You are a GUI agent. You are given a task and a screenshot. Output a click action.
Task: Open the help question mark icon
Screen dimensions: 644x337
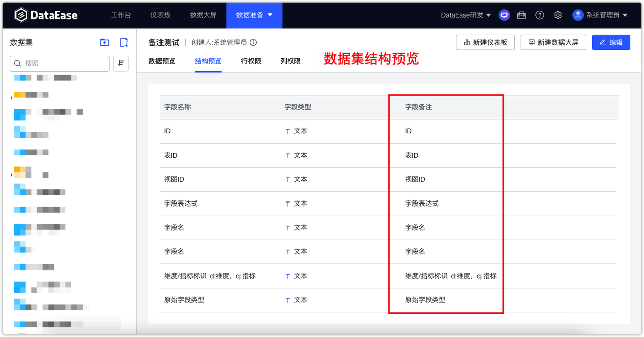[540, 15]
